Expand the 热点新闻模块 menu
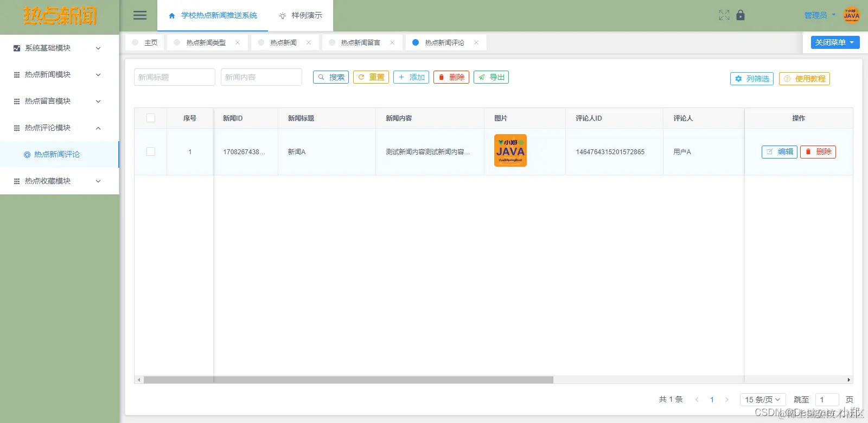This screenshot has height=423, width=868. pyautogui.click(x=60, y=74)
